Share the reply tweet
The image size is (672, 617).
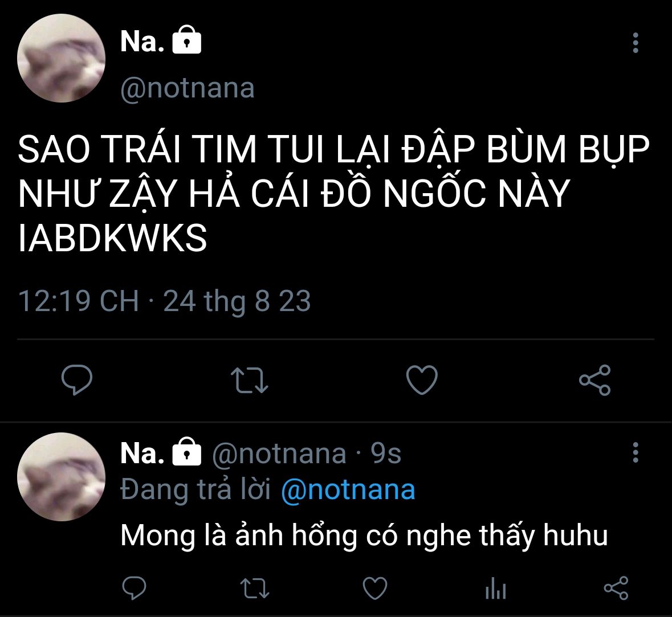[x=616, y=588]
